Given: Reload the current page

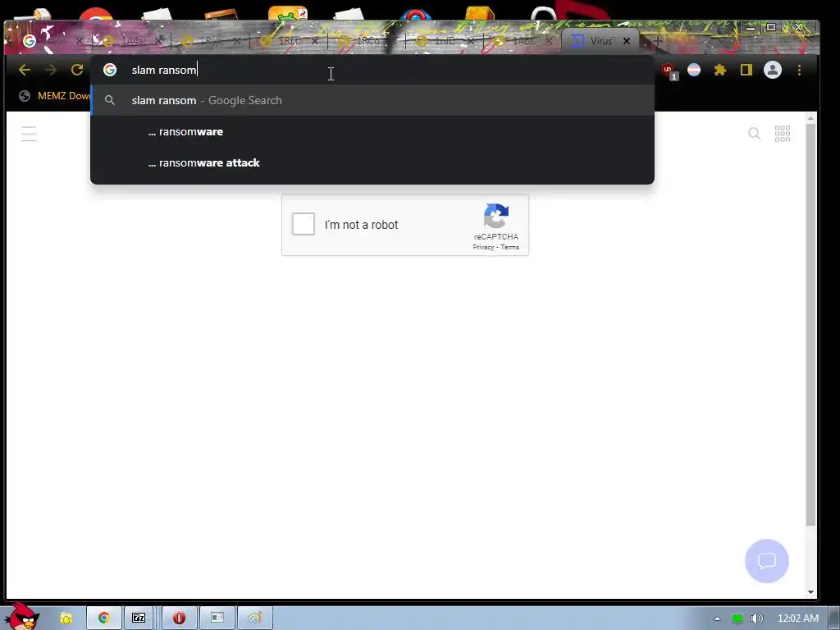Looking at the screenshot, I should (77, 70).
